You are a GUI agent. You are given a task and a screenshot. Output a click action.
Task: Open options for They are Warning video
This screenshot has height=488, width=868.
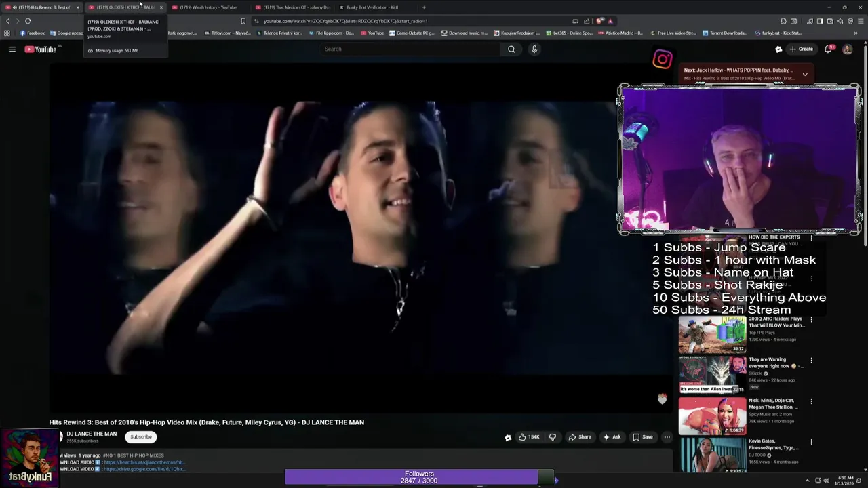(811, 361)
